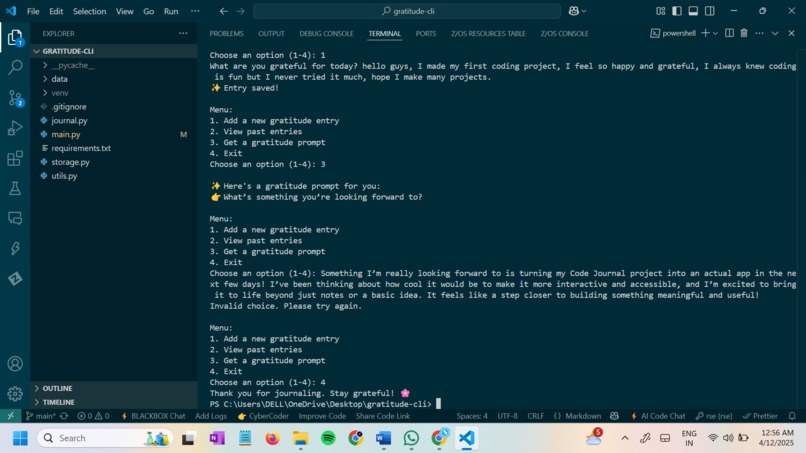The image size is (806, 453).
Task: Switch to the Ports tab
Action: click(x=426, y=33)
